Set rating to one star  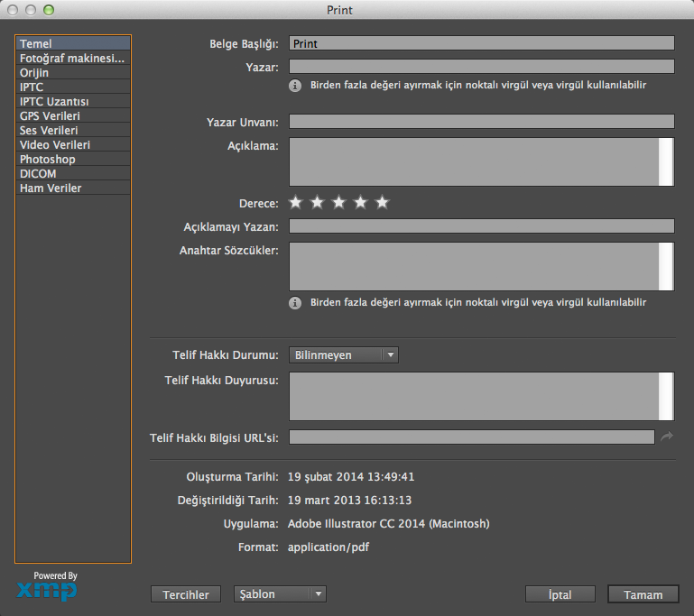[x=296, y=203]
